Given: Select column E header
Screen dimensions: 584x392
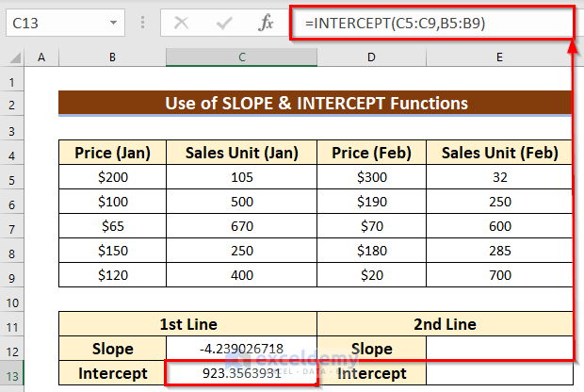Looking at the screenshot, I should point(499,58).
